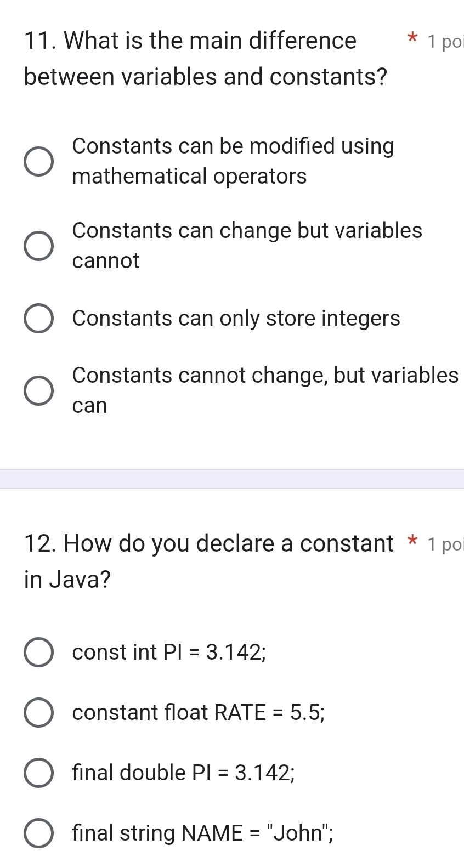Click the answer text "constant float RATE = 5.5;"

tap(198, 712)
